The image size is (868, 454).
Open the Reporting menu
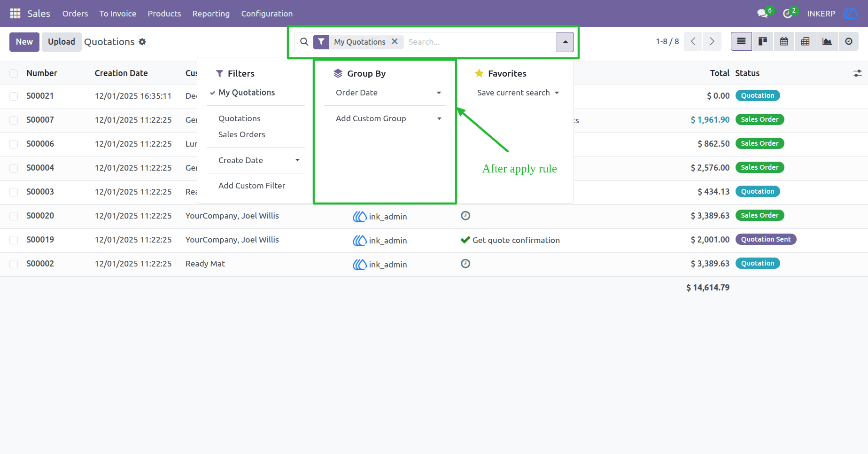(211, 14)
